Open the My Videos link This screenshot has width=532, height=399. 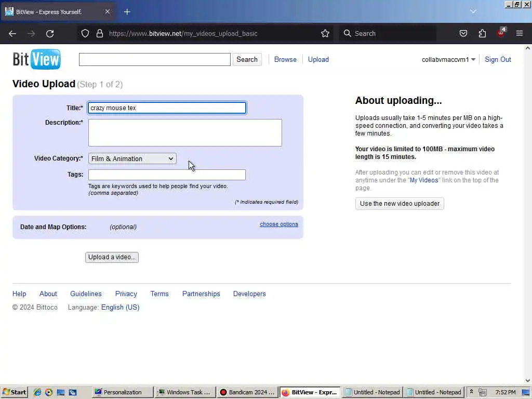click(x=424, y=180)
